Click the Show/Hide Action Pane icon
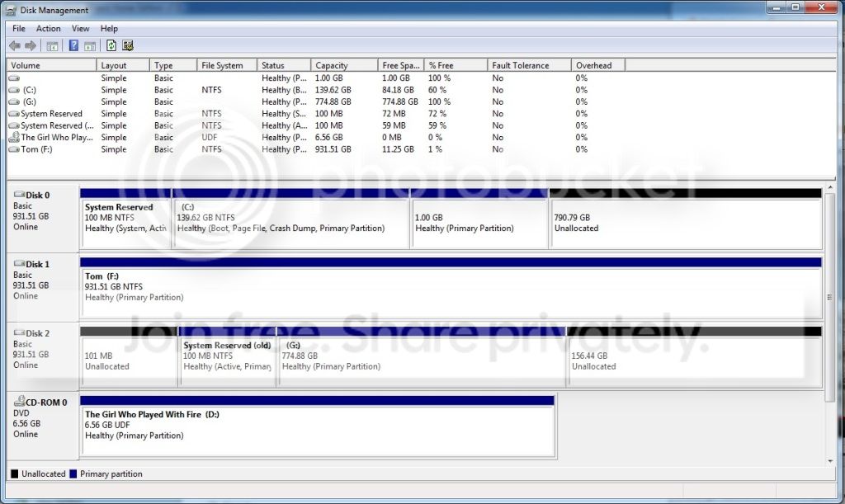This screenshot has width=845, height=504. (90, 46)
